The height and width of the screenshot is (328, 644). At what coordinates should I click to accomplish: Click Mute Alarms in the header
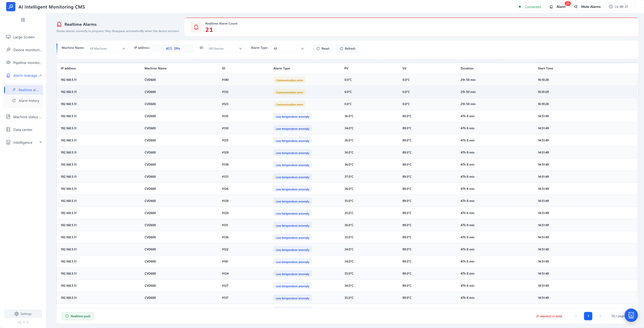[x=587, y=7]
